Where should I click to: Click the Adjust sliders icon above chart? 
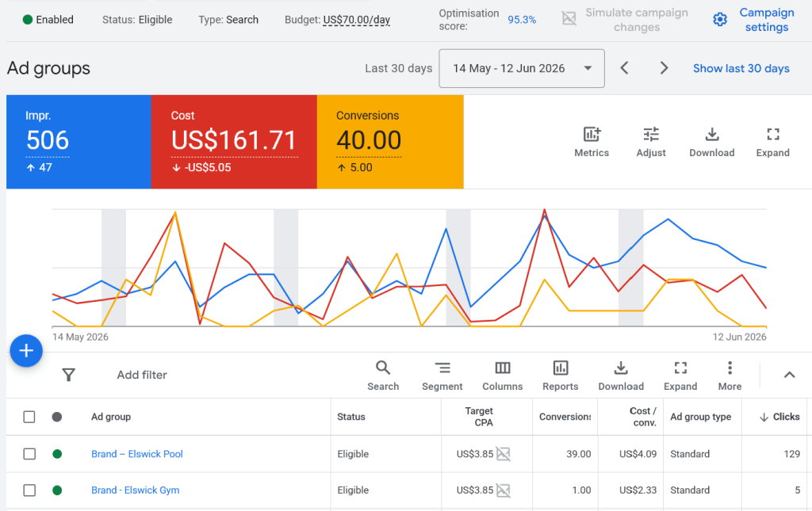coord(651,135)
